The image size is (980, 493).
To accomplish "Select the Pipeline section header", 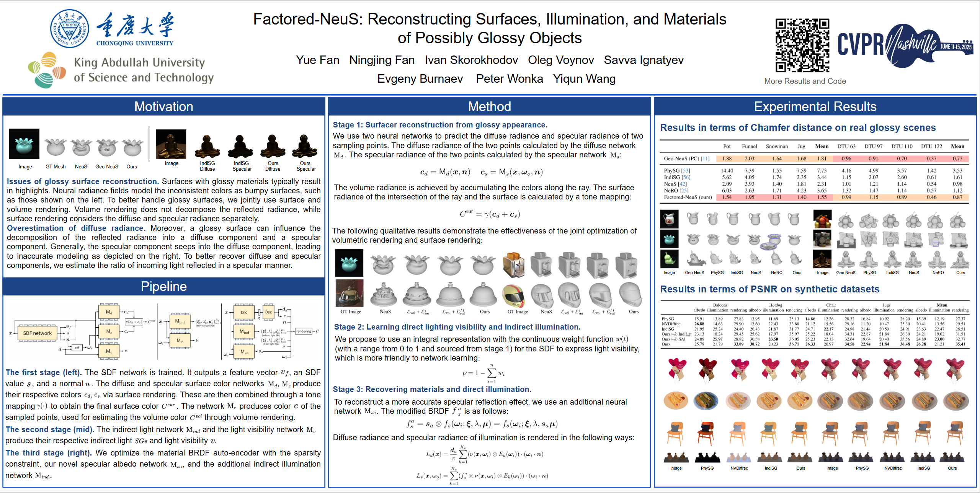I will 163,286.
